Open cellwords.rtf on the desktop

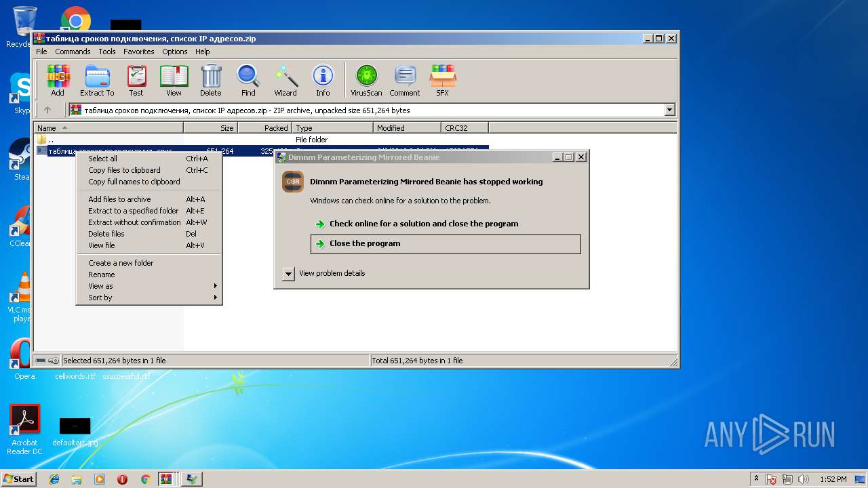[75, 376]
